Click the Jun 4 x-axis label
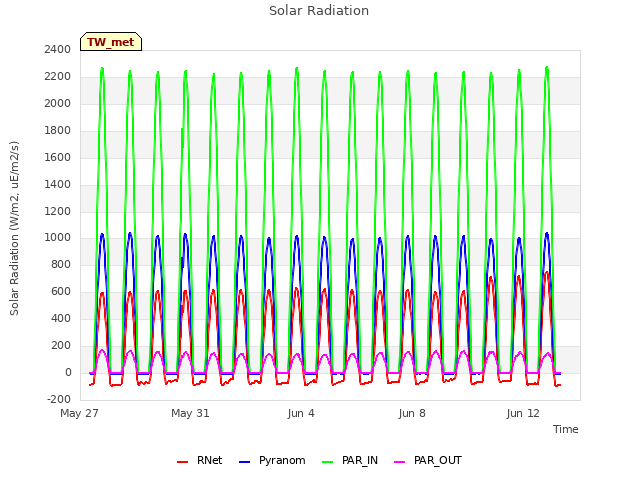640x480 pixels. [301, 413]
